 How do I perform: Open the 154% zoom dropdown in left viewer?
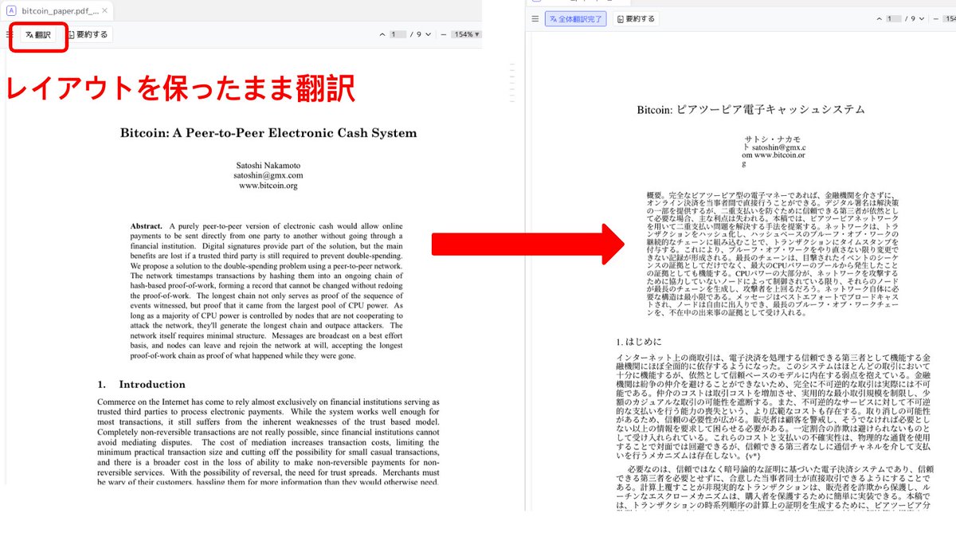pyautogui.click(x=466, y=34)
